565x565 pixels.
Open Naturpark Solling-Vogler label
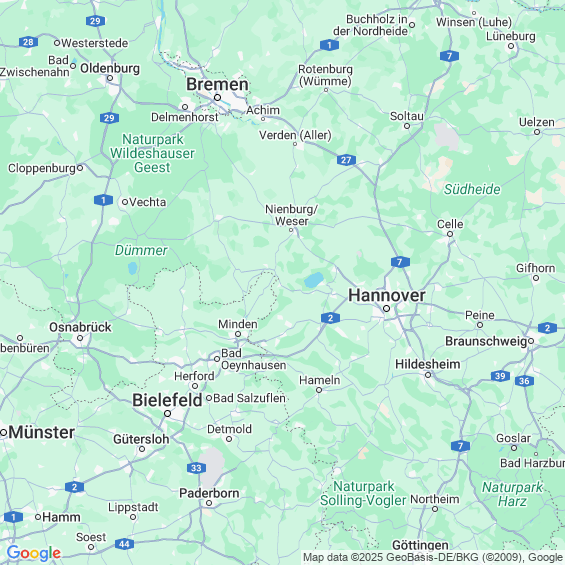point(363,493)
